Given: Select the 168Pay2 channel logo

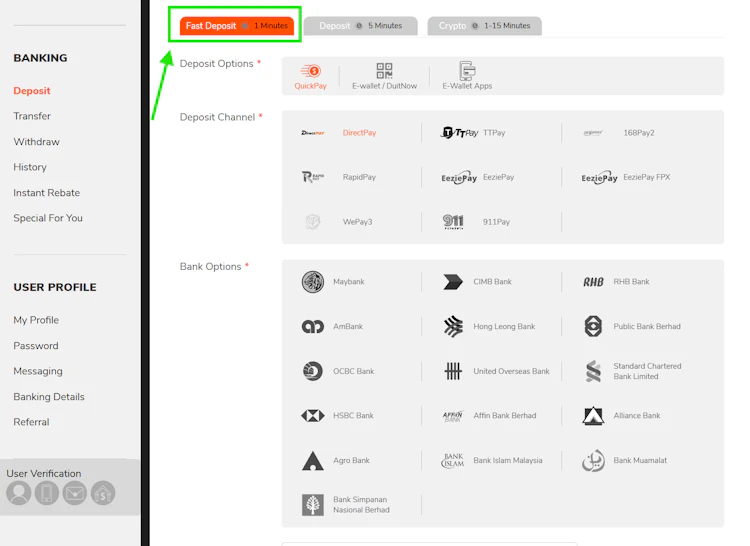Looking at the screenshot, I should tap(593, 133).
